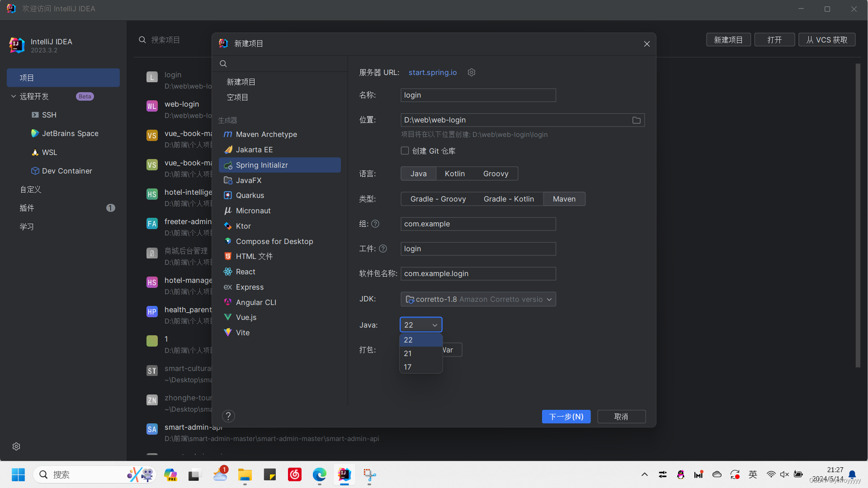Click the server URL settings gear icon
This screenshot has height=488, width=868.
coord(471,72)
